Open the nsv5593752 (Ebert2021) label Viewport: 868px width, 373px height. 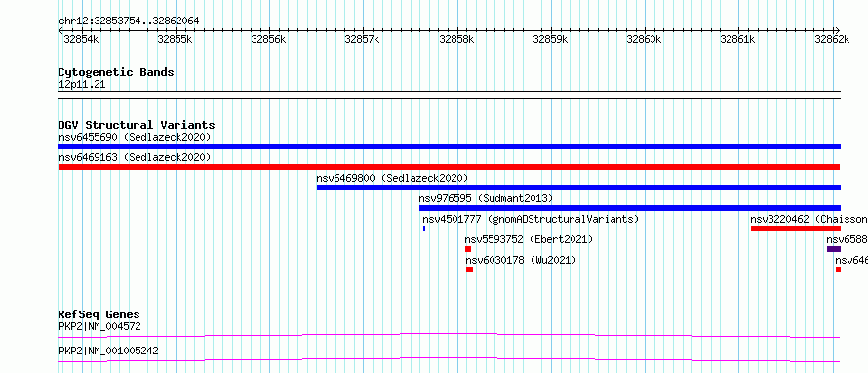529,239
